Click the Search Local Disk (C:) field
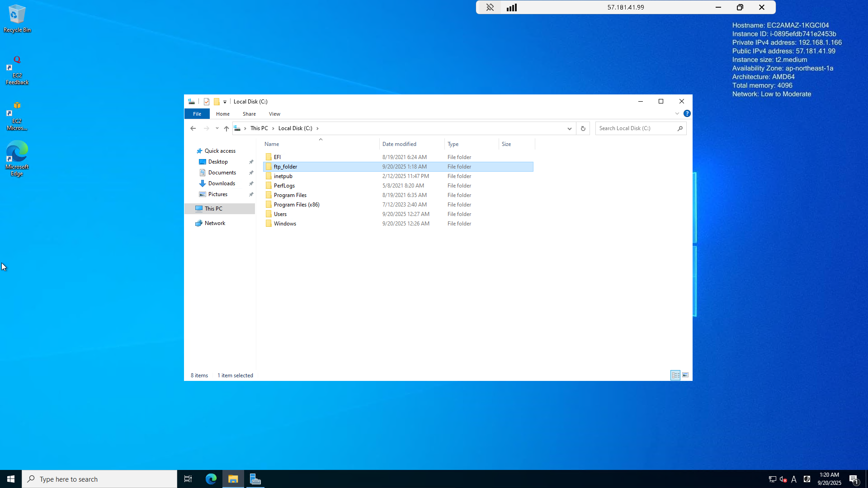 click(x=636, y=129)
